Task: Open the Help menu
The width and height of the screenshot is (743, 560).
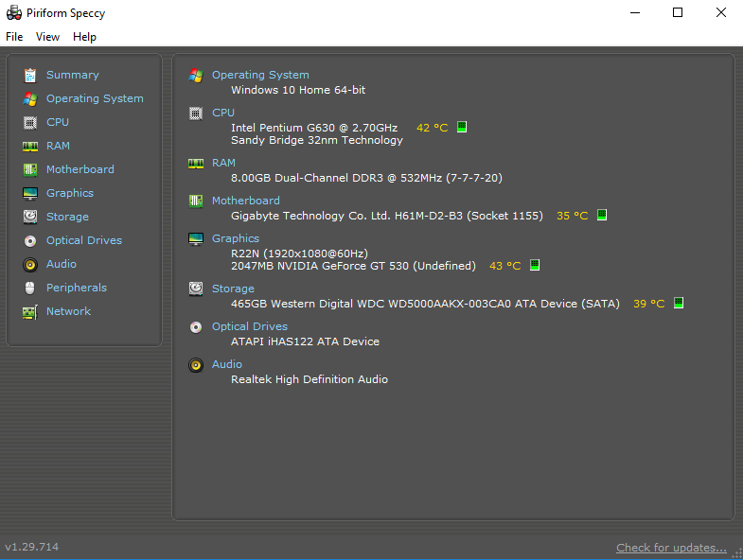Action: tap(84, 37)
